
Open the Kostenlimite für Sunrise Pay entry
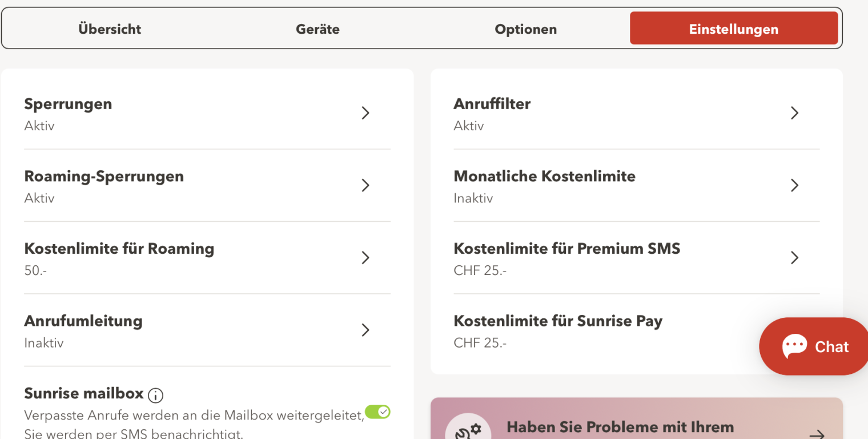pyautogui.click(x=557, y=321)
